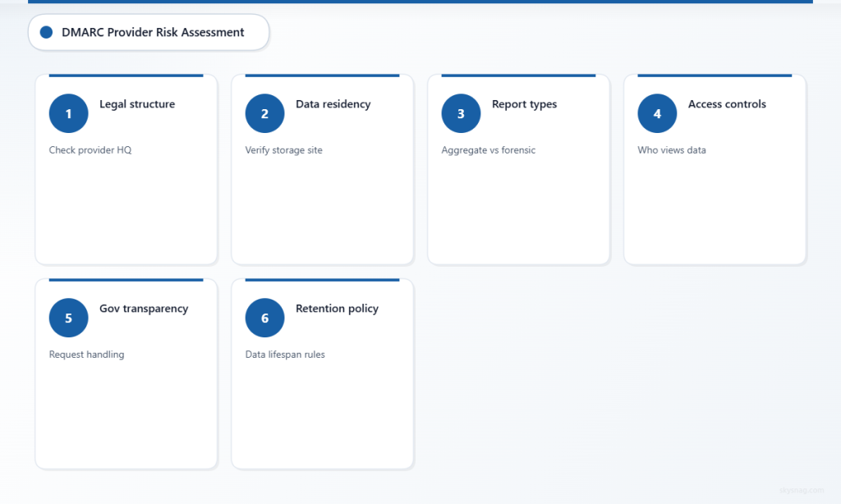Click the number 3 circle badge
Screen dimensions: 841x504
tap(462, 113)
